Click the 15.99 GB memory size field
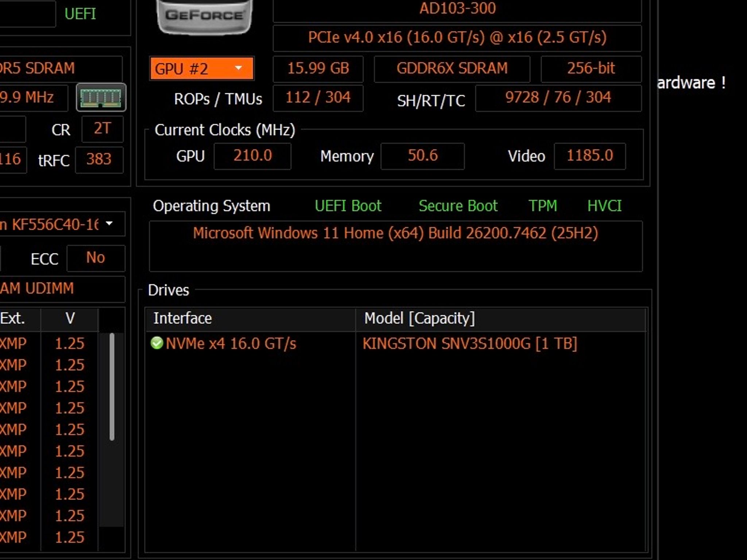Viewport: 747px width, 560px height. pos(318,69)
